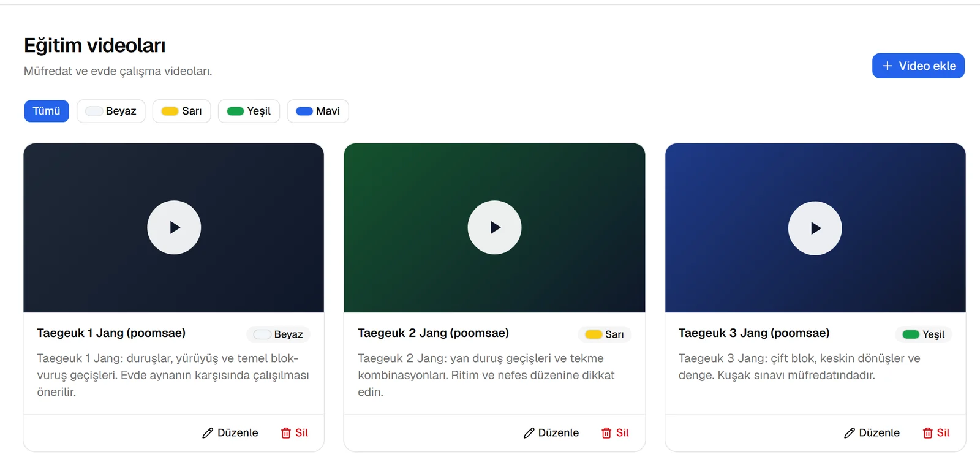Edit Taegeuk 2 Jang via Düzenle
This screenshot has height=457, width=980.
coord(551,432)
